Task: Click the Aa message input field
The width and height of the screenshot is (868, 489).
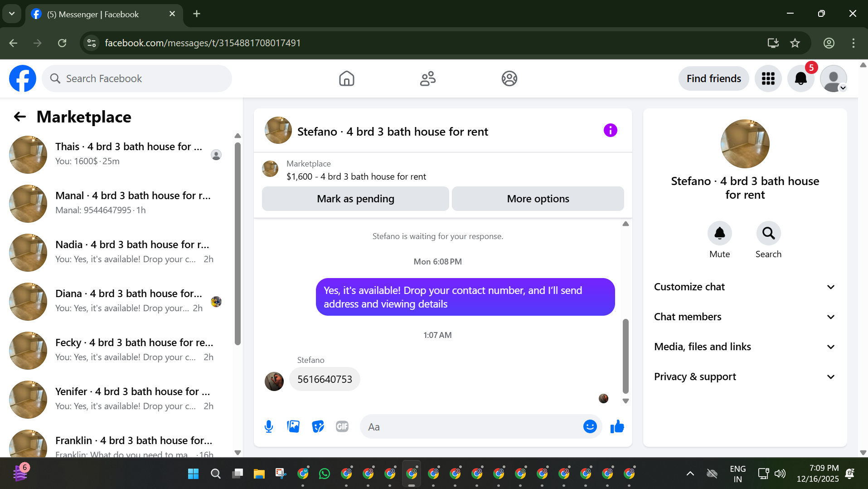Action: point(471,427)
